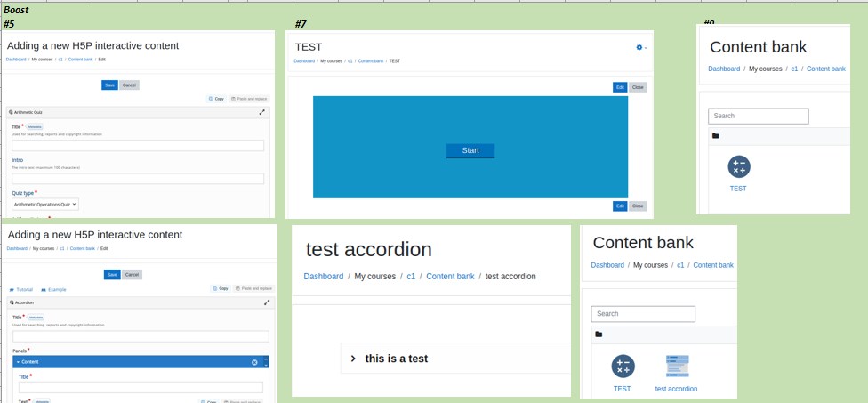
Task: Click Dashboard breadcrumb in lower Content bank
Action: tap(607, 265)
